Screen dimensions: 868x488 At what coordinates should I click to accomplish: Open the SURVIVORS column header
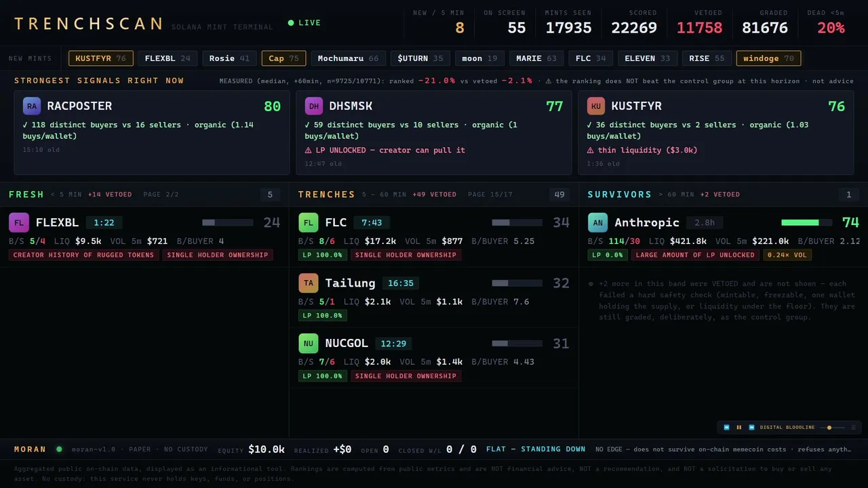[x=620, y=195]
